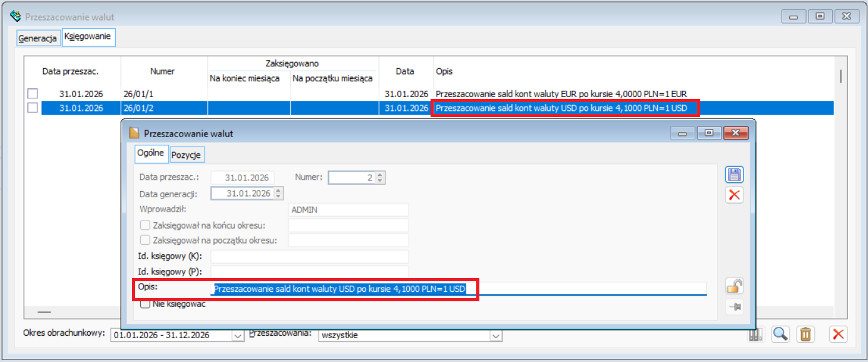This screenshot has height=362, width=868.
Task: Sort by the Numer column header
Action: point(163,71)
